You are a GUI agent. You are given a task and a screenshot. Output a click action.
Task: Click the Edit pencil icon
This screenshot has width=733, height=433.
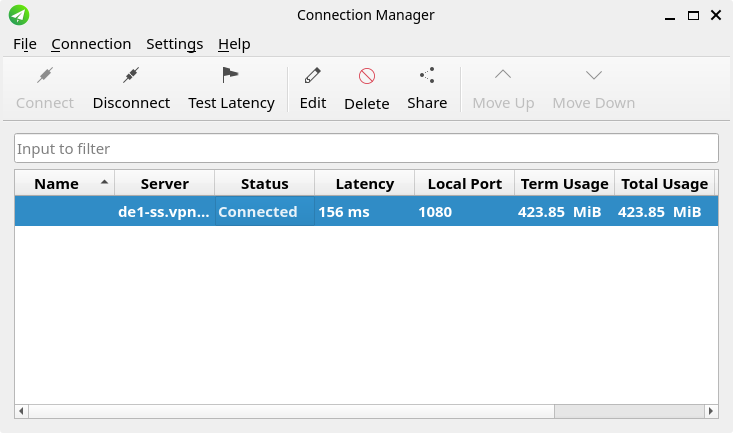coord(313,75)
